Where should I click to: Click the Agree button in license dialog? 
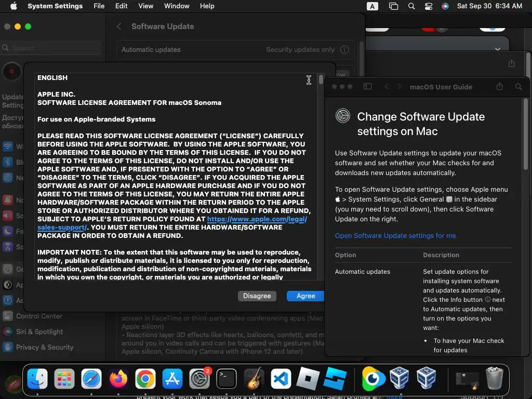305,296
